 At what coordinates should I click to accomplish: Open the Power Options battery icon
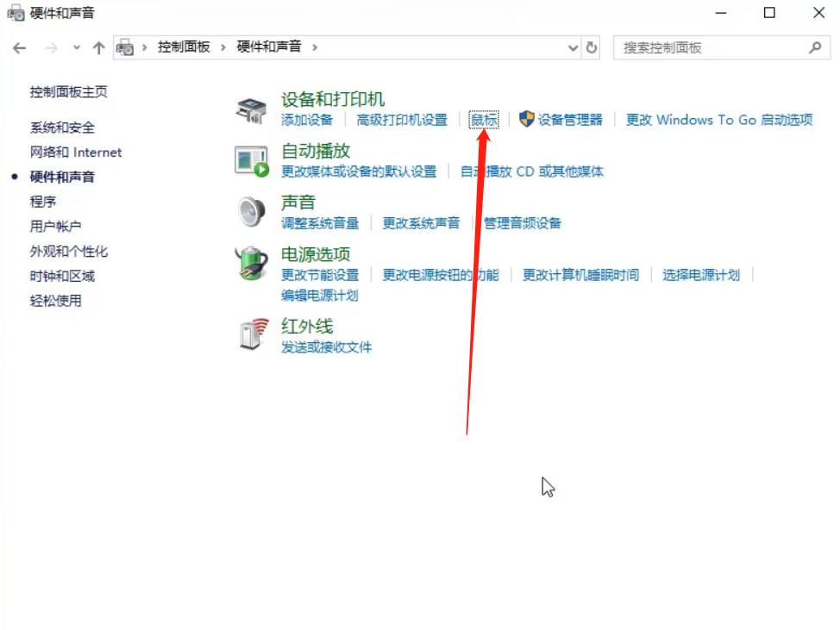click(x=252, y=264)
